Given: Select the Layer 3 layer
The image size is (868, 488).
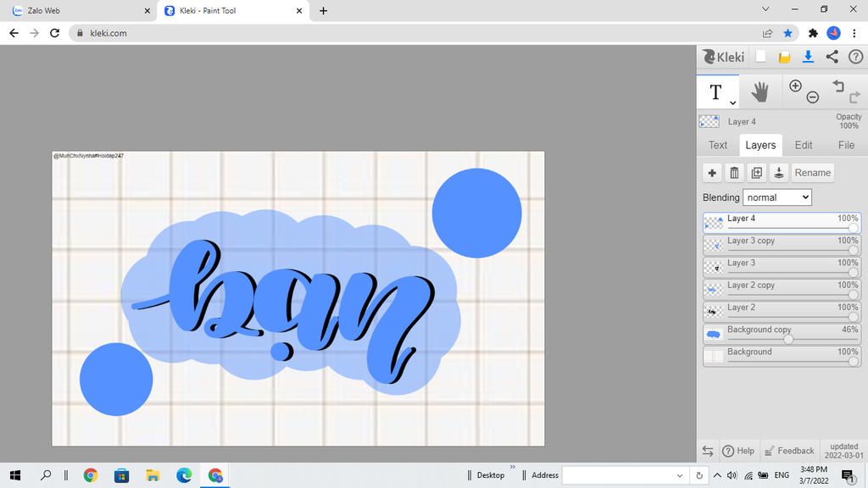Looking at the screenshot, I should (x=782, y=267).
